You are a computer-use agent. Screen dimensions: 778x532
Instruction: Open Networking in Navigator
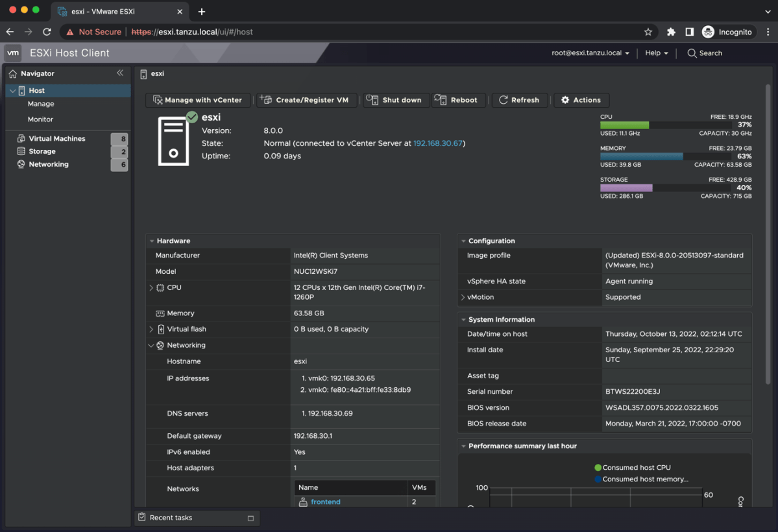[49, 164]
